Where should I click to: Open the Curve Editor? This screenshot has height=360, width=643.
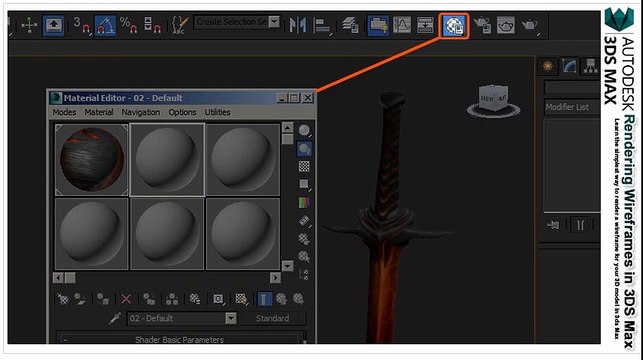point(402,25)
